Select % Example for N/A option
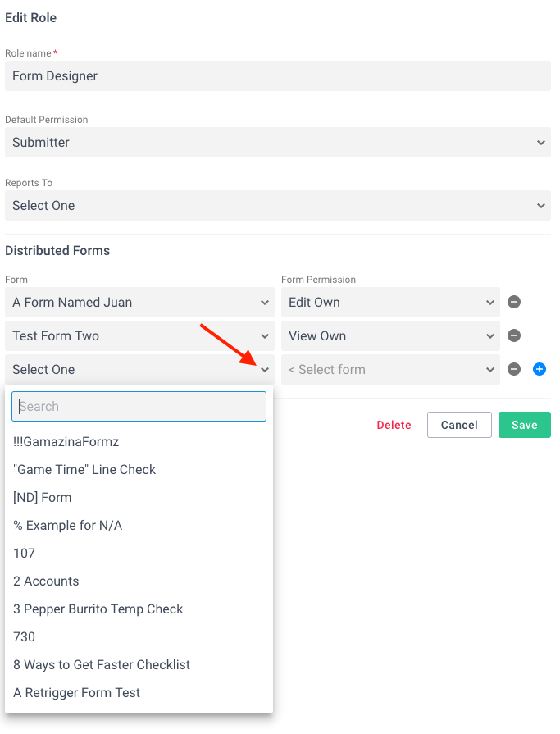560x734 pixels. [x=139, y=525]
